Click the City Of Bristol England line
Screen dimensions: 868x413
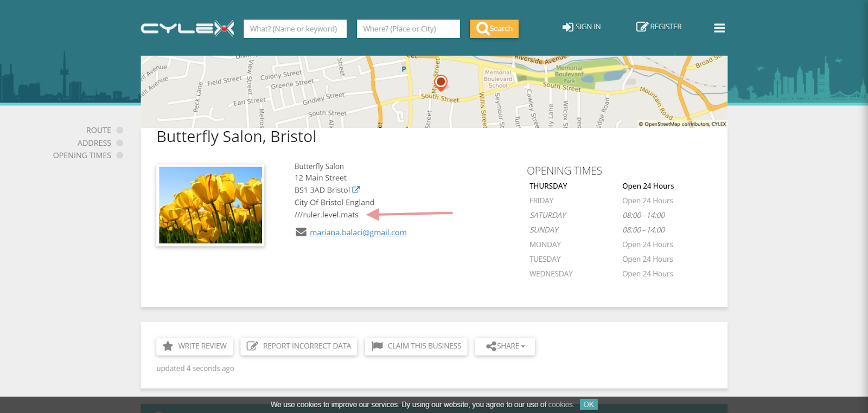tap(334, 202)
